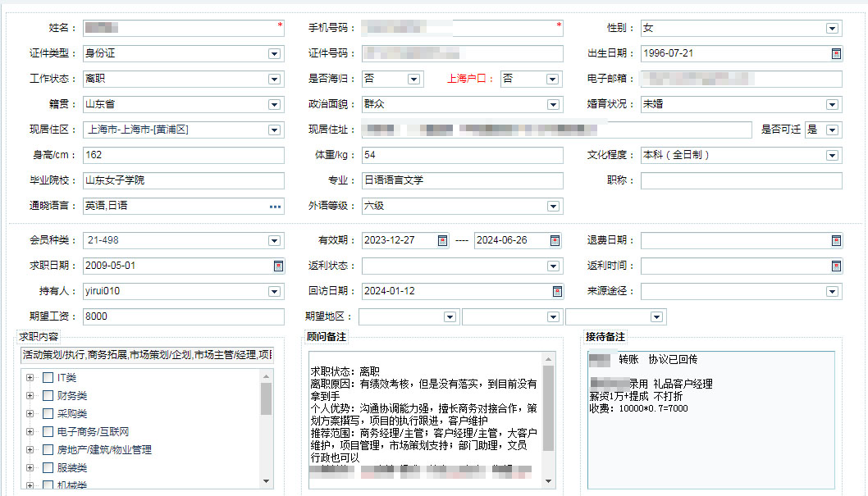Click the 体重/kg field showing 54

coord(463,156)
